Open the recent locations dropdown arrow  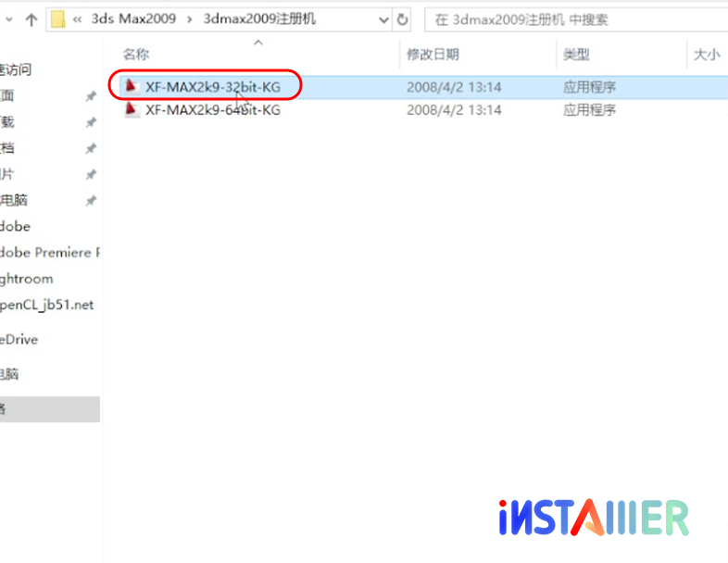tap(9, 19)
